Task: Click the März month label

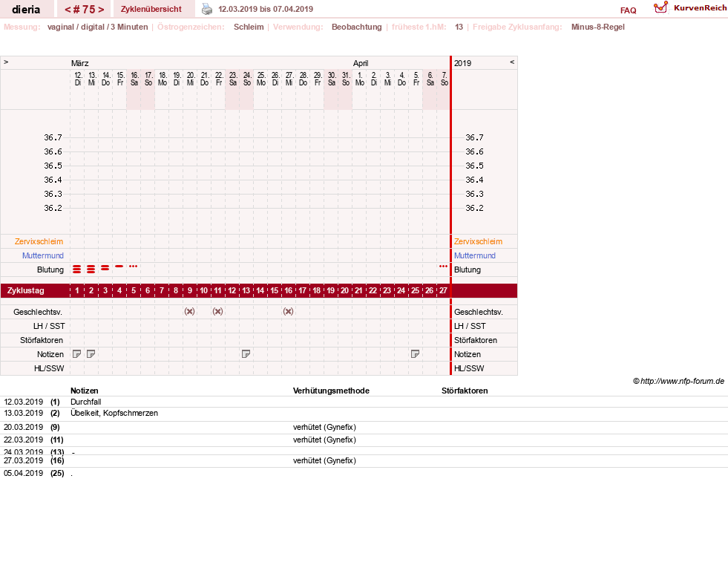Action: 80,63
